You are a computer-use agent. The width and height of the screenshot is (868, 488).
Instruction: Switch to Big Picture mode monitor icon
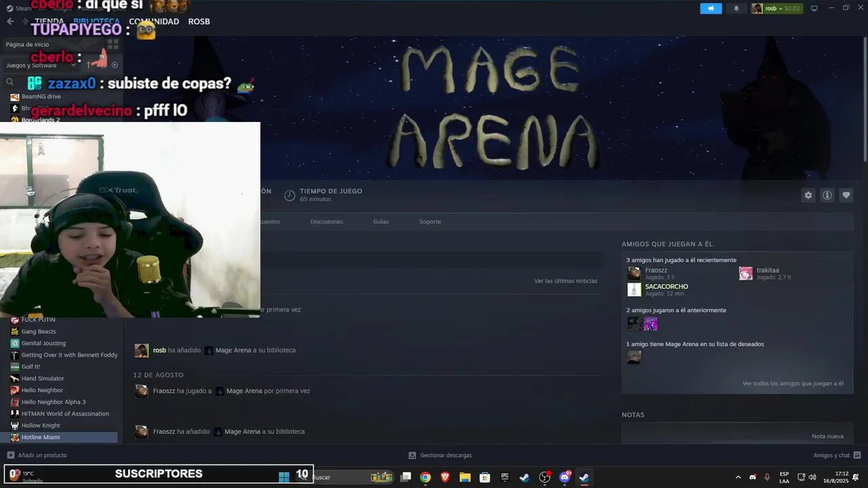[814, 8]
